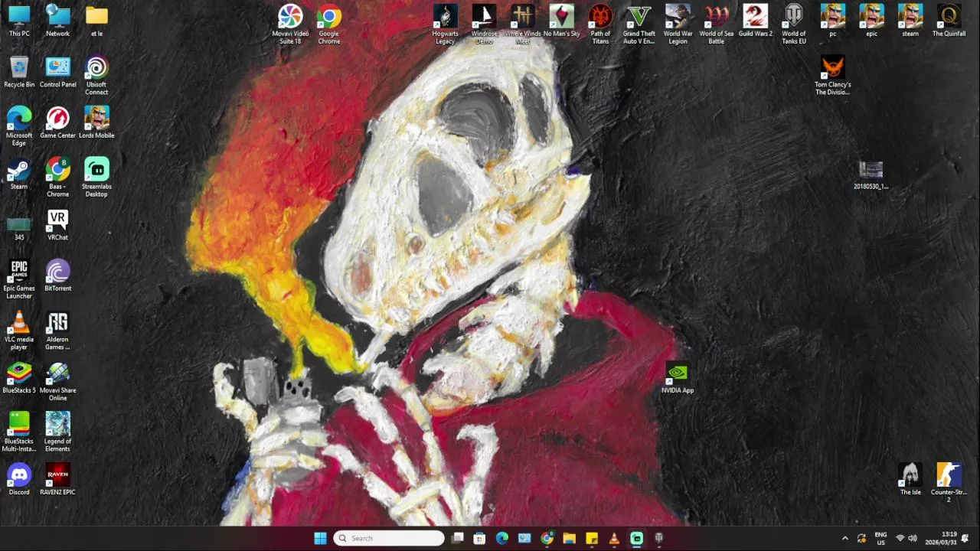Open Sticky Notes from the taskbar
Image resolution: width=980 pixels, height=551 pixels.
[x=592, y=538]
